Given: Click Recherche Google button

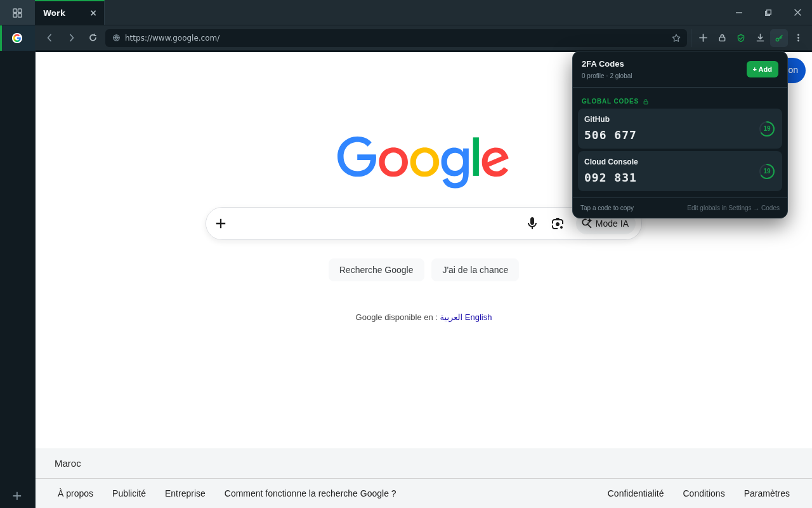Looking at the screenshot, I should pyautogui.click(x=376, y=270).
